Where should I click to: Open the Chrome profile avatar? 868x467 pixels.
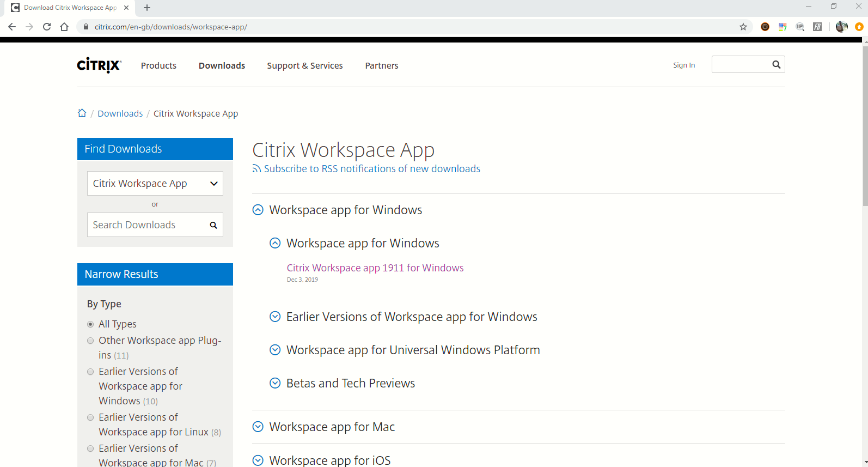(841, 27)
